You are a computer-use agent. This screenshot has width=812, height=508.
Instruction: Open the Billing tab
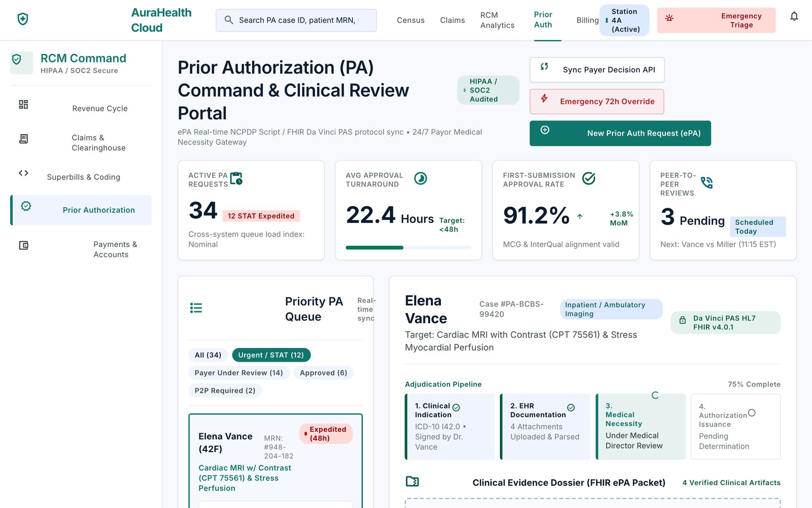(x=587, y=20)
